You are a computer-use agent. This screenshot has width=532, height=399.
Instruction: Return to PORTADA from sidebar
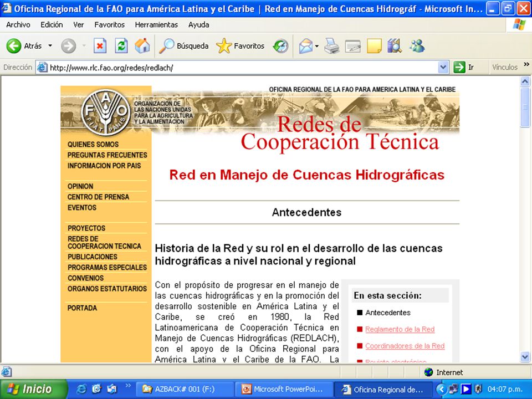coord(82,308)
